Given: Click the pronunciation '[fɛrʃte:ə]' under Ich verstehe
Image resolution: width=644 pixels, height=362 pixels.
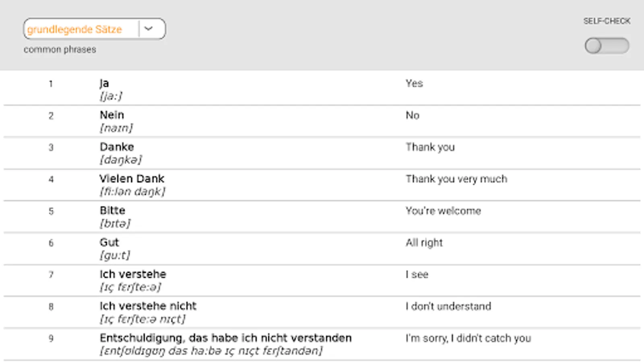Looking at the screenshot, I should coord(130,287).
